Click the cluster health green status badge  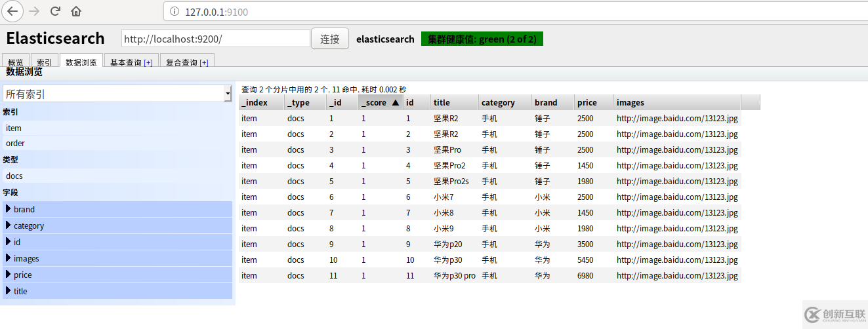482,39
